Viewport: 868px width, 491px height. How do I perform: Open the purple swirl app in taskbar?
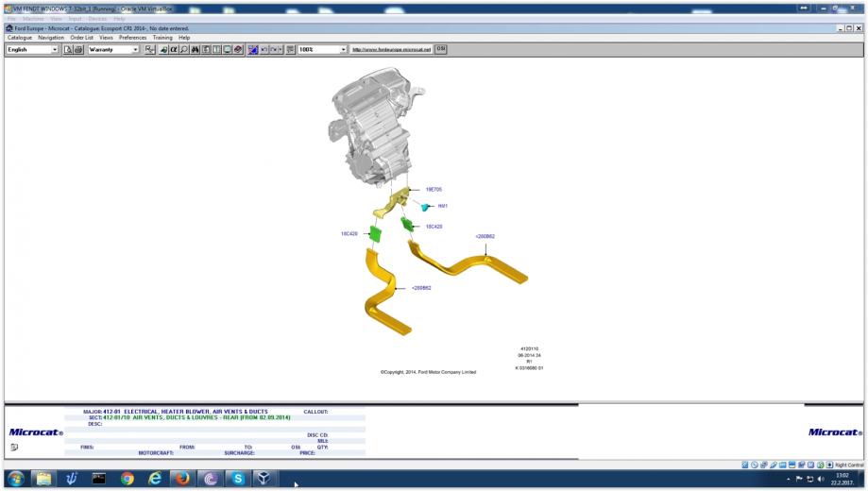211,479
